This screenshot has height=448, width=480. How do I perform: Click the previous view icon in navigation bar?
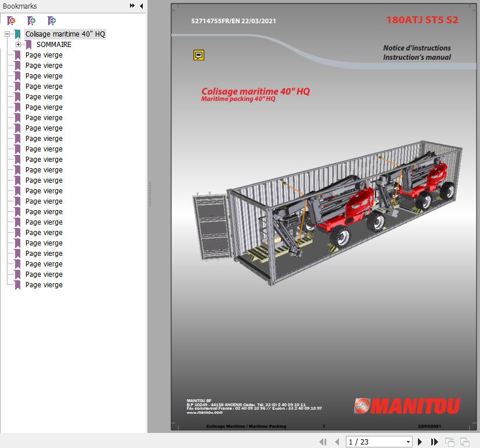(450, 442)
